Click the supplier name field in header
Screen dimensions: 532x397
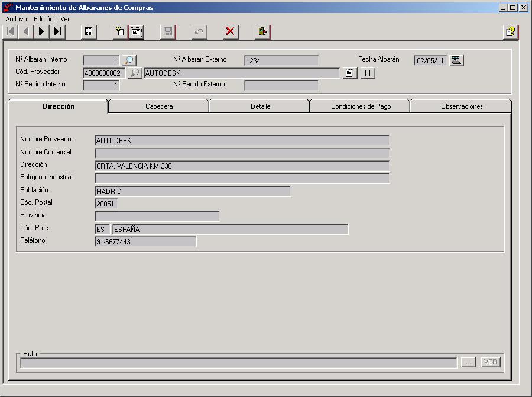click(242, 73)
